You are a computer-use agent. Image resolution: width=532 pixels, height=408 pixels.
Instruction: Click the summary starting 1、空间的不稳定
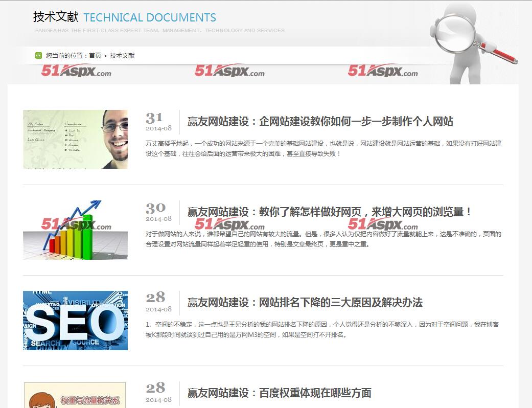(322, 330)
